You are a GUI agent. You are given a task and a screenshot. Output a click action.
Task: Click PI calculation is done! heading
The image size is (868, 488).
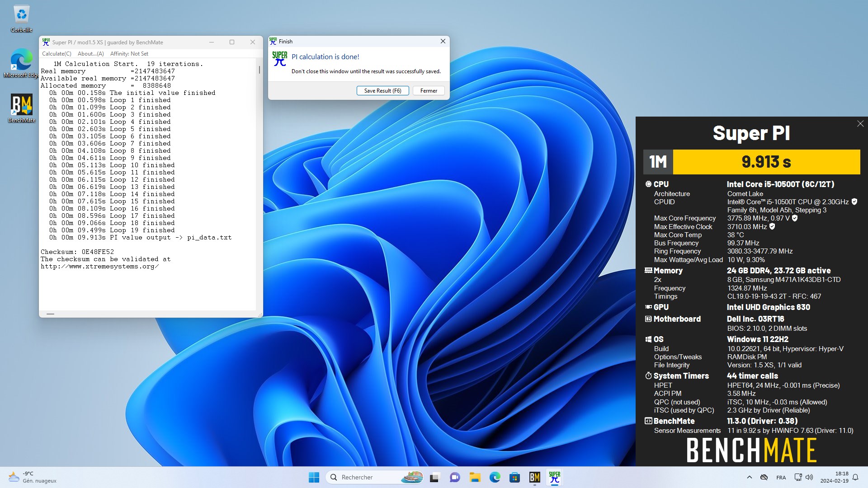[325, 56]
